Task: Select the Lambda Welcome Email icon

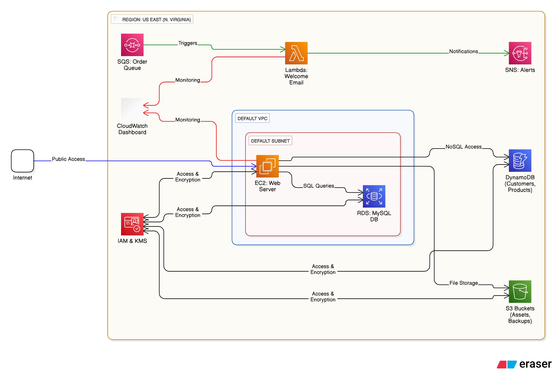Action: click(x=296, y=53)
